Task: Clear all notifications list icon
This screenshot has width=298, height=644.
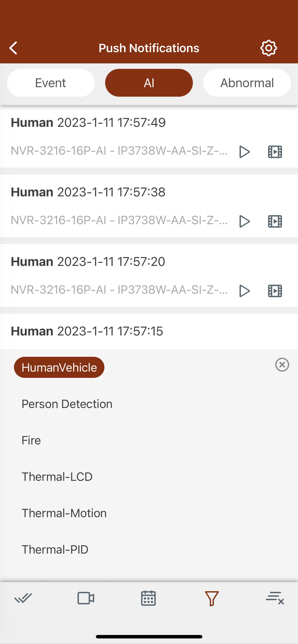Action: pos(275,598)
